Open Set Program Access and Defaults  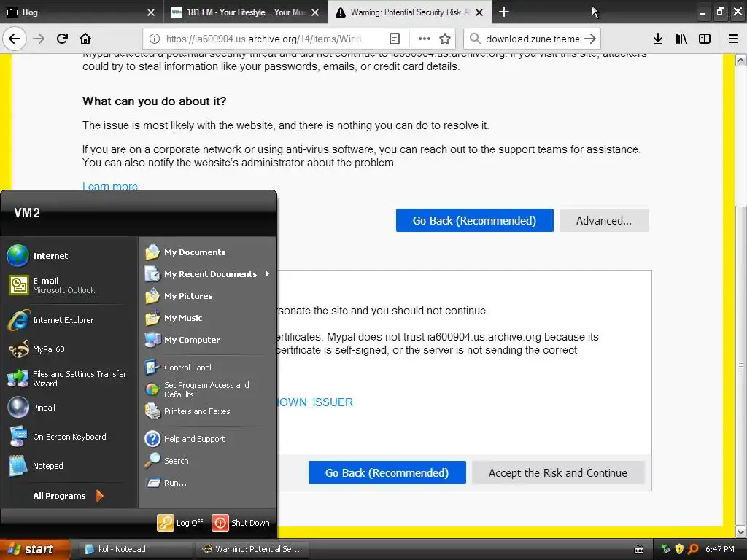coord(208,389)
